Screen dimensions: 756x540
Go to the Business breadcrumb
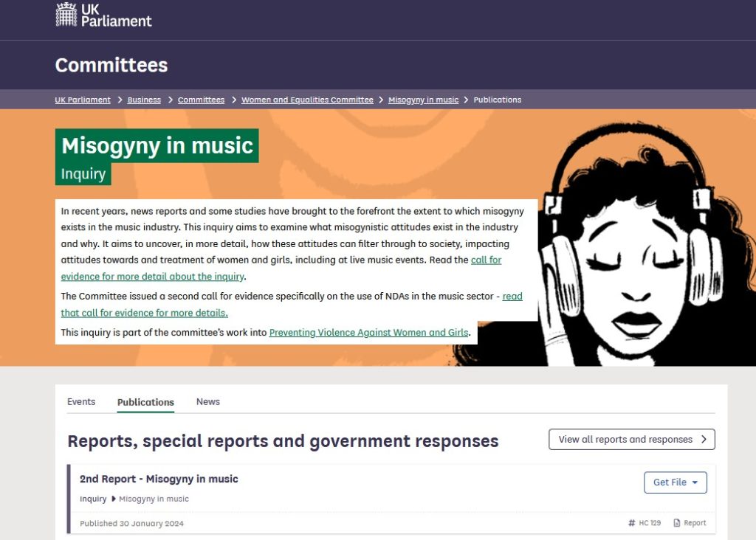click(x=144, y=100)
